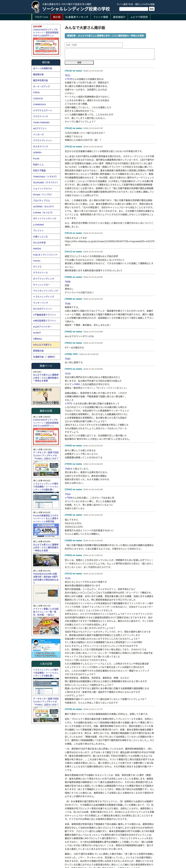The height and width of the screenshot is (868, 186).
Task: Click the 名前(任意) name field
Action: [x=93, y=45]
